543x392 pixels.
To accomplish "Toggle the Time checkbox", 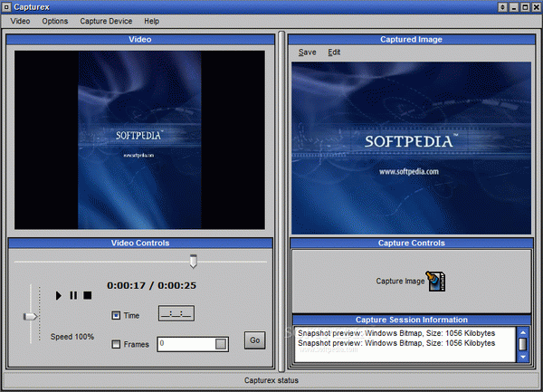I will [116, 315].
